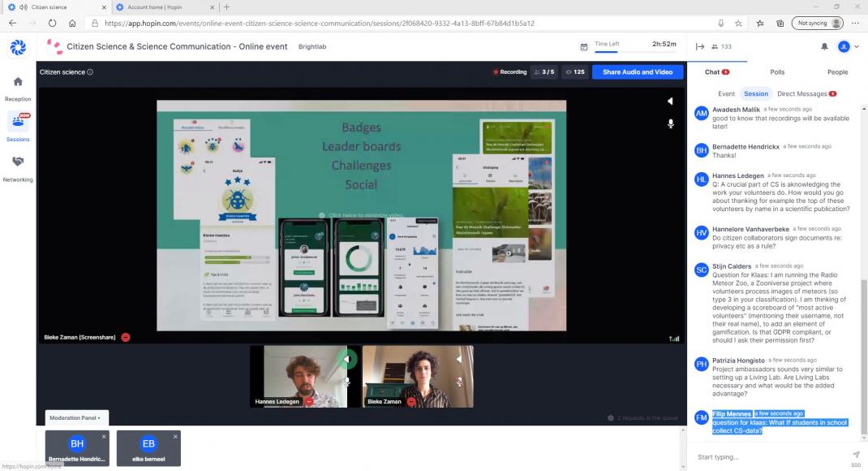
Task: Toggle the screenshare microphone icon
Action: pyautogui.click(x=670, y=123)
